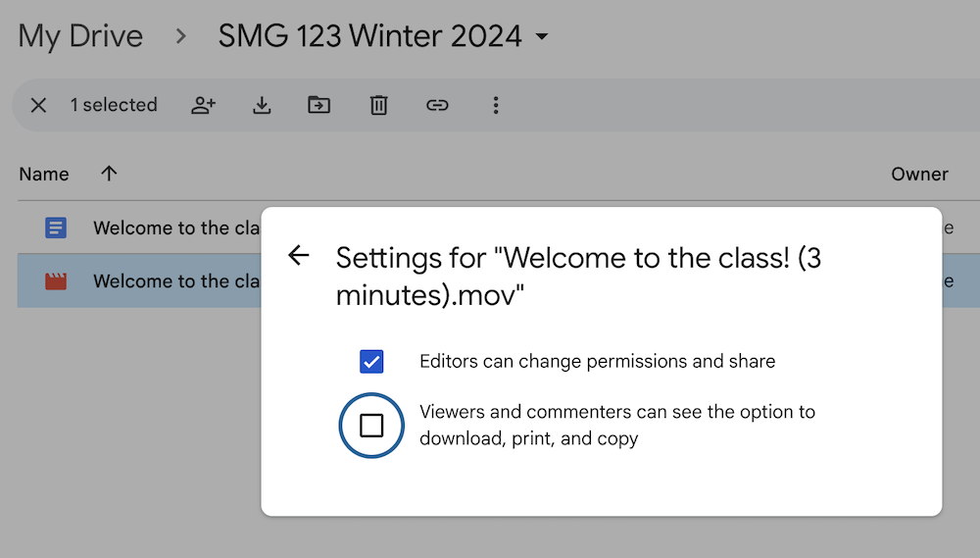Clear the current selection with the X icon
The image size is (980, 558).
38,105
